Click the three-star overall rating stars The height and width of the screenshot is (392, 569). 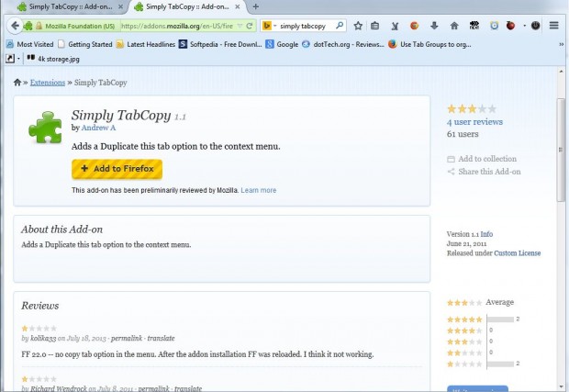472,109
